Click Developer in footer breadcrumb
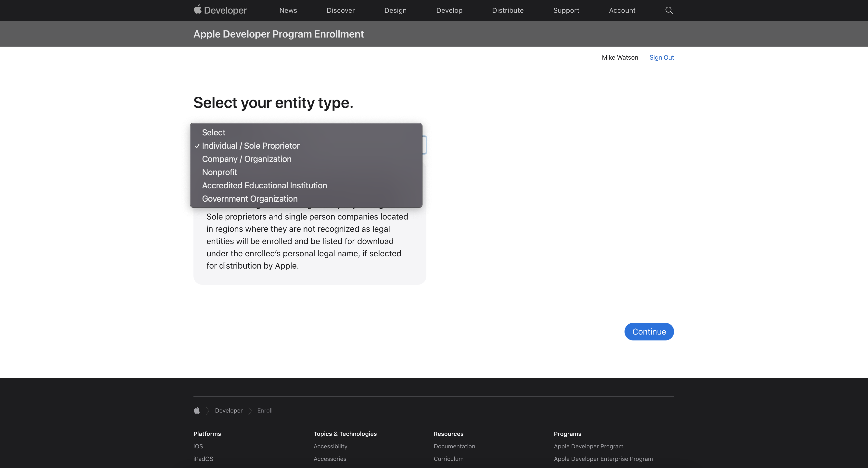Viewport: 868px width, 468px height. tap(229, 410)
